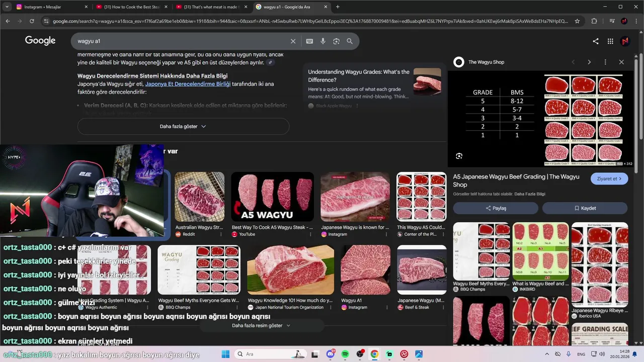Bookmark this page with the star
644x362 pixels.
tap(577, 21)
